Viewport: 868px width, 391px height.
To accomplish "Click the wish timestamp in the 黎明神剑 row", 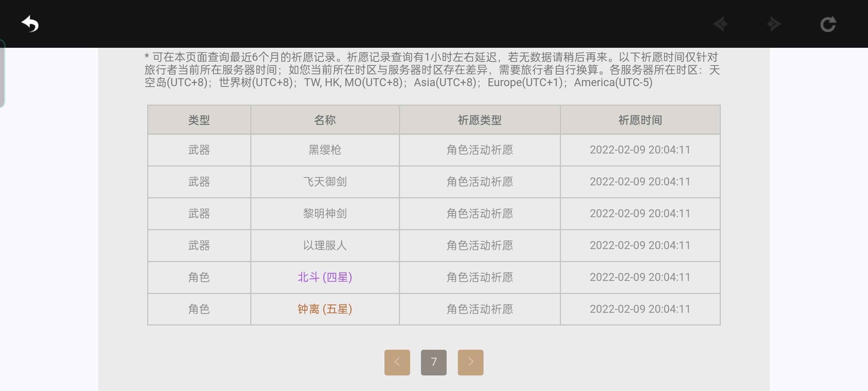I will [640, 214].
